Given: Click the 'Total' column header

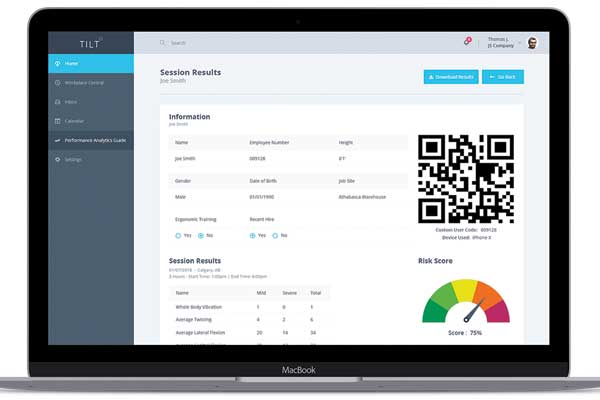Looking at the screenshot, I should coord(315,293).
